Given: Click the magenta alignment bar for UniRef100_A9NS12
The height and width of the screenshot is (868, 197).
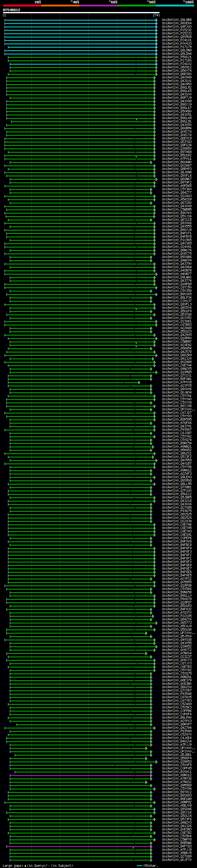Looking at the screenshot, I should coord(81,775).
